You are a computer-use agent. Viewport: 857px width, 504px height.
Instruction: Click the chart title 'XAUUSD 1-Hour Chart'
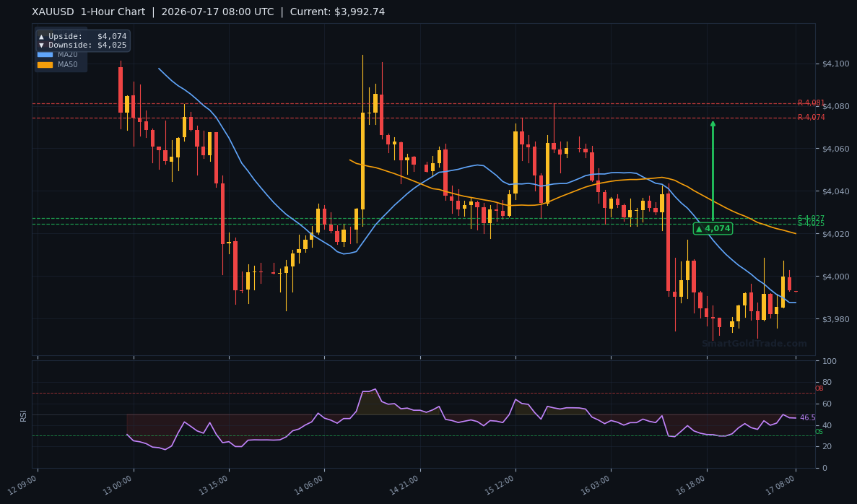[89, 12]
